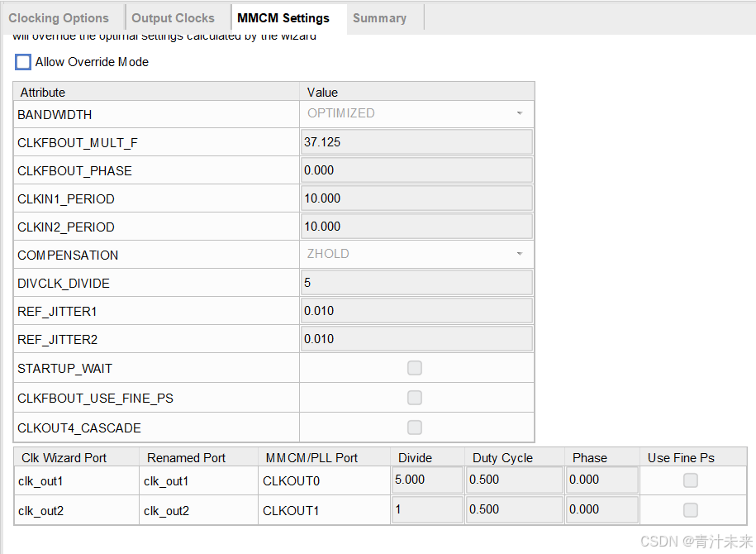
Task: Select the DIVCLK_DIVIDE value field
Action: tap(416, 282)
